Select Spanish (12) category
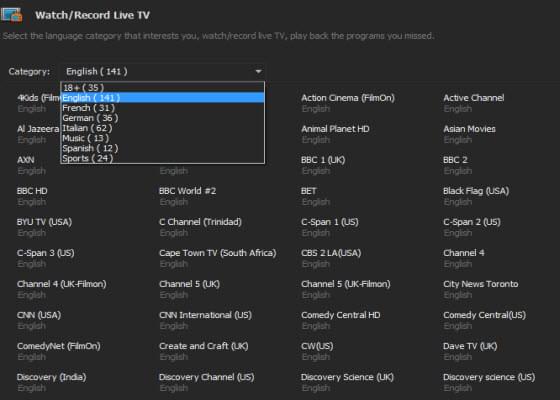The image size is (560, 400). tap(162, 148)
